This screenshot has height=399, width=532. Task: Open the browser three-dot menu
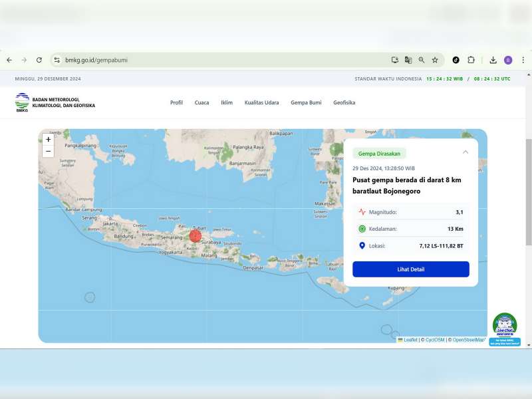(x=523, y=59)
